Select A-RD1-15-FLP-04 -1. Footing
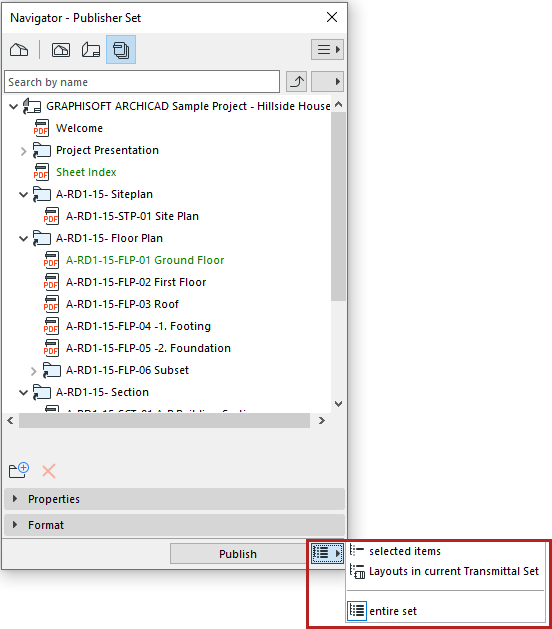This screenshot has width=552, height=629. 138,327
